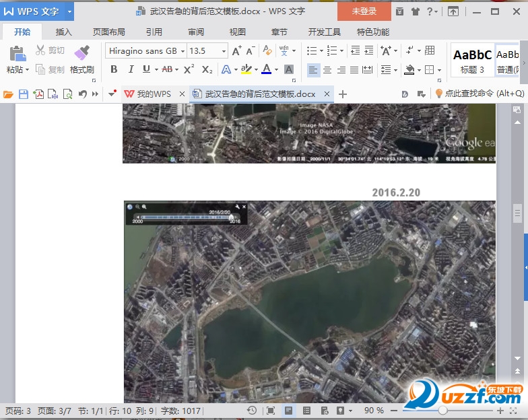Select the Format Painter tool

[81, 58]
